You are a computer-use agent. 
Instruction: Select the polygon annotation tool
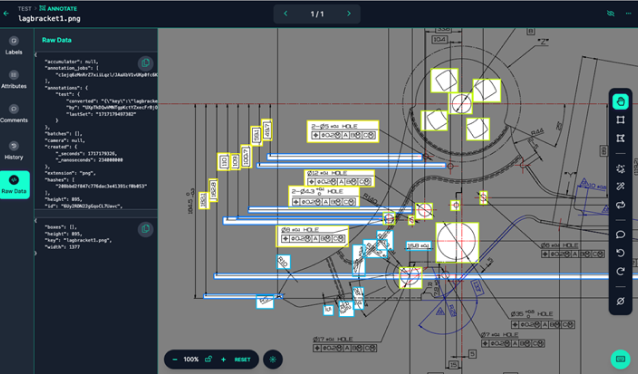tap(620, 138)
